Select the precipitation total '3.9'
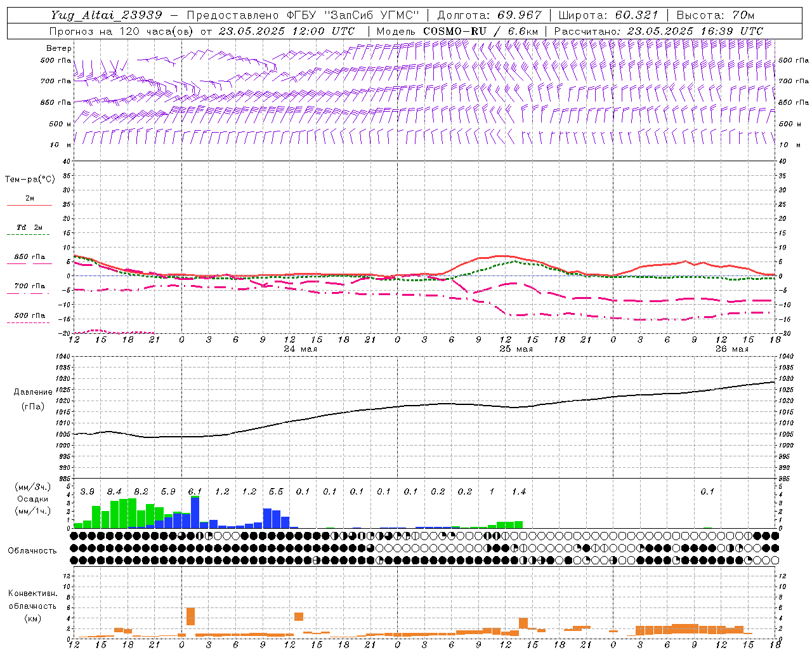This screenshot has width=812, height=650. 88,492
